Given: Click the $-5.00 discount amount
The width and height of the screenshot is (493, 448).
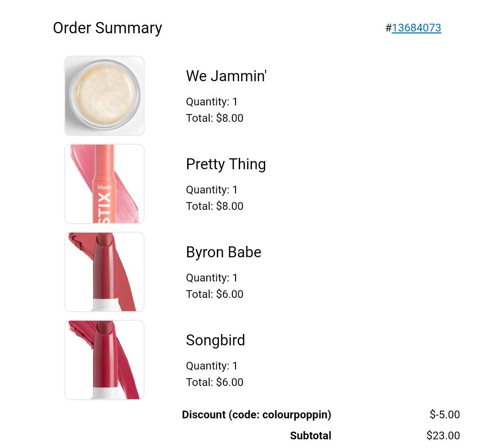Looking at the screenshot, I should click(x=445, y=415).
